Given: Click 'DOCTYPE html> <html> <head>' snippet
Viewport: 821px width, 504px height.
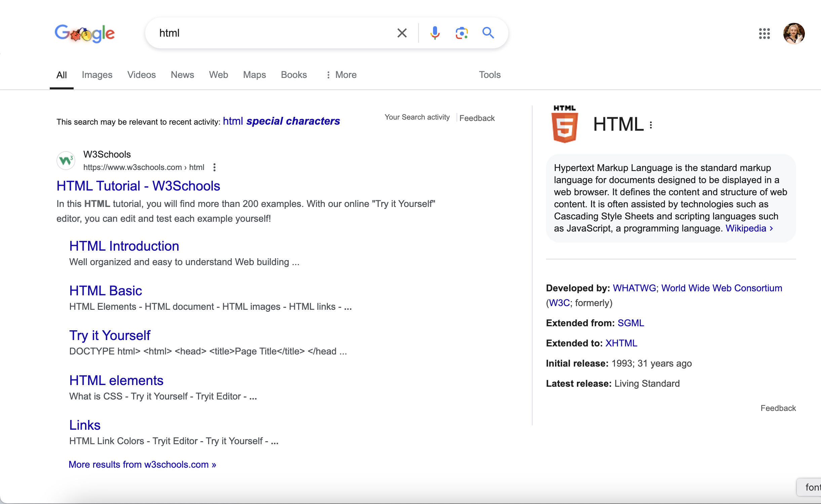Looking at the screenshot, I should pos(208,351).
